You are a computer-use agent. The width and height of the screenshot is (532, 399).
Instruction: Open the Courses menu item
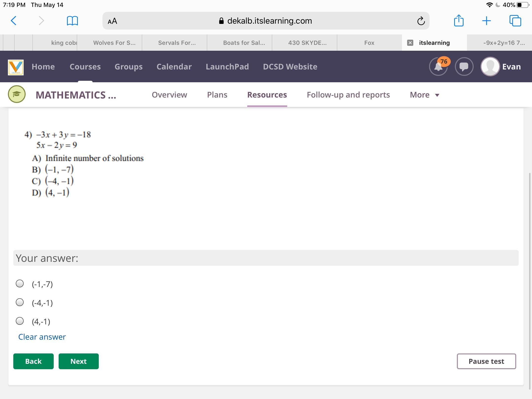(85, 66)
